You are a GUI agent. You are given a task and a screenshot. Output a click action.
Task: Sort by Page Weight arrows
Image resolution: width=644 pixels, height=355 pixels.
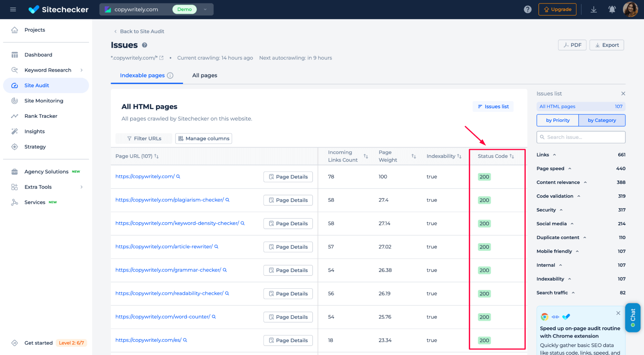coord(414,156)
